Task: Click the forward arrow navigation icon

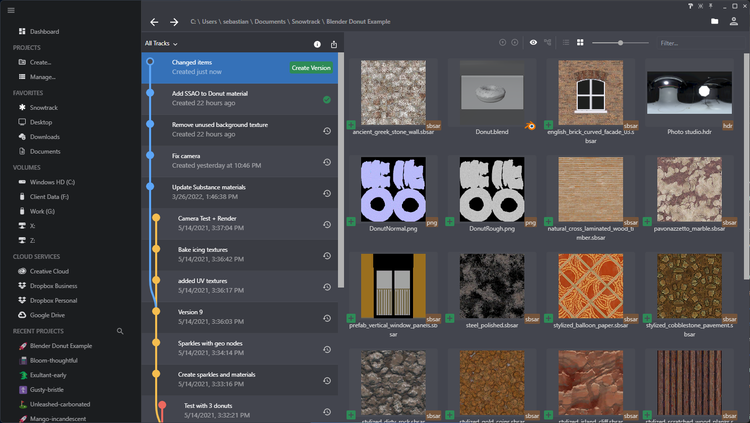Action: 174,21
